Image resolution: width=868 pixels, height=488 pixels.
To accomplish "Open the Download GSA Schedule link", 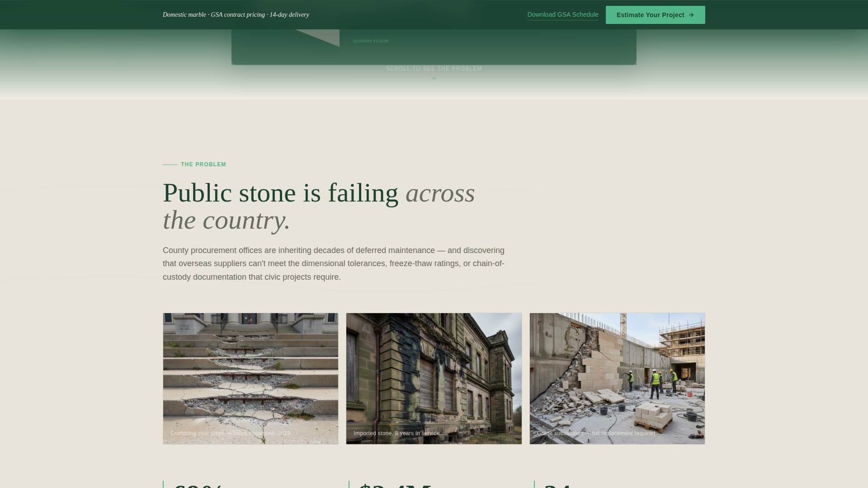I will [563, 14].
